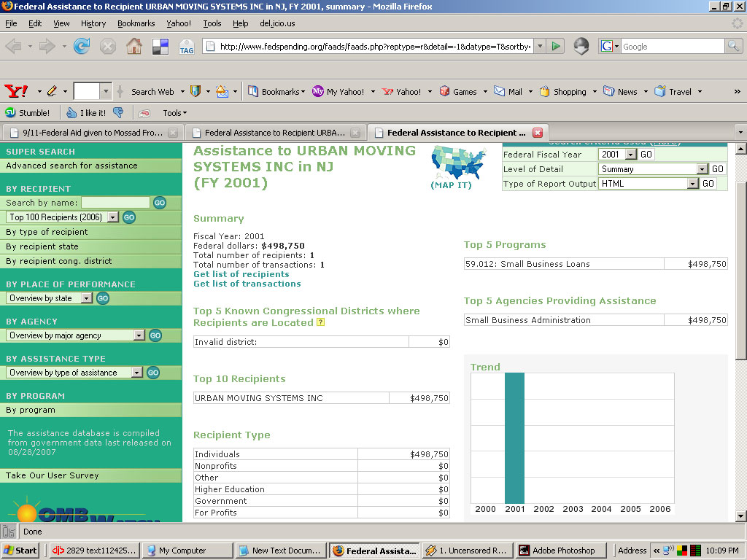Click the 2001 bar in Trend chart
Image resolution: width=747 pixels, height=560 pixels.
pyautogui.click(x=514, y=438)
